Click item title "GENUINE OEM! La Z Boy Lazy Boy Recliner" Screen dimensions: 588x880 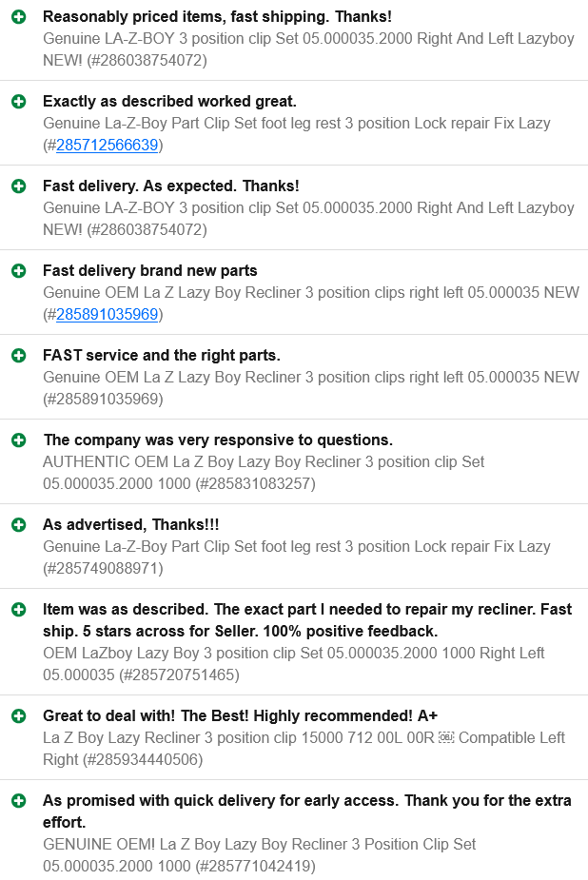(259, 855)
